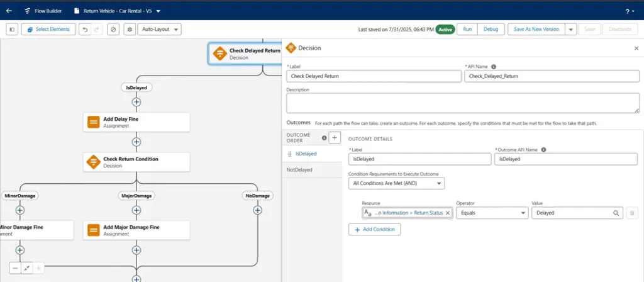Viewport: 644px width, 282px height.
Task: Edit the outcome Label IsDelayed field
Action: pyautogui.click(x=419, y=159)
